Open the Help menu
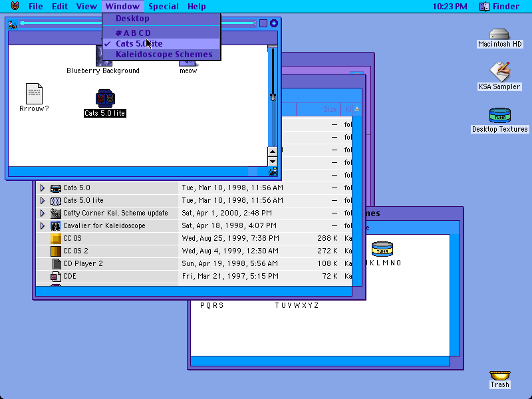The height and width of the screenshot is (399, 532). 196,6
